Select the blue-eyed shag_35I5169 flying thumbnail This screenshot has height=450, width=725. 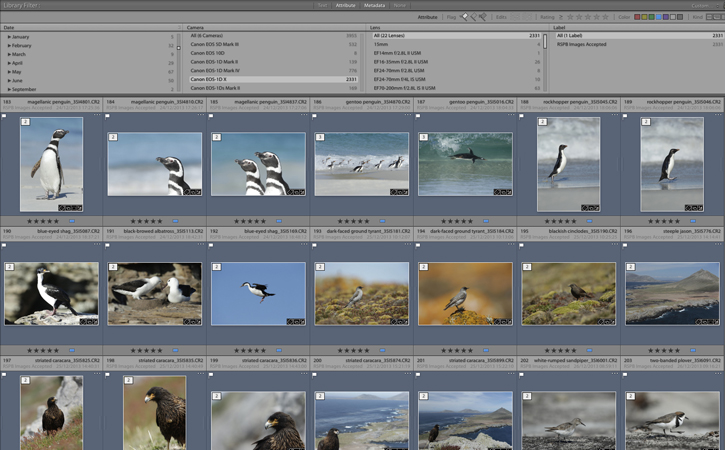(258, 294)
